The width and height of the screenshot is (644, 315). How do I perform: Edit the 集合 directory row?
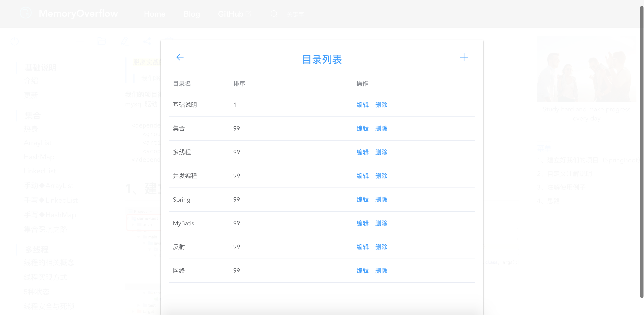click(x=363, y=129)
